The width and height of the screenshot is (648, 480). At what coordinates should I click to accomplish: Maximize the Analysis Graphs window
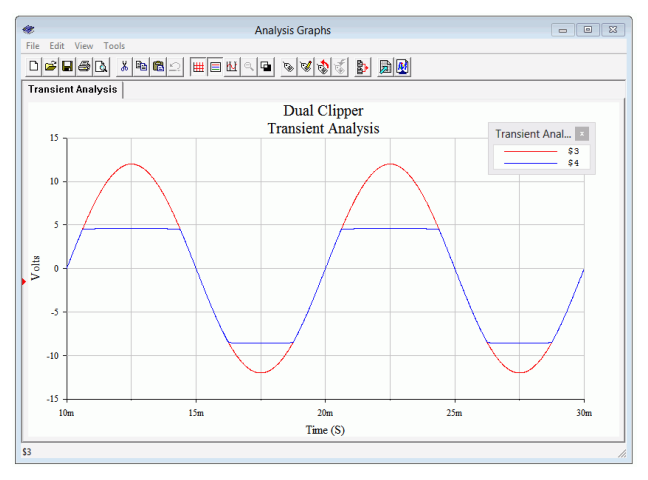click(x=588, y=30)
